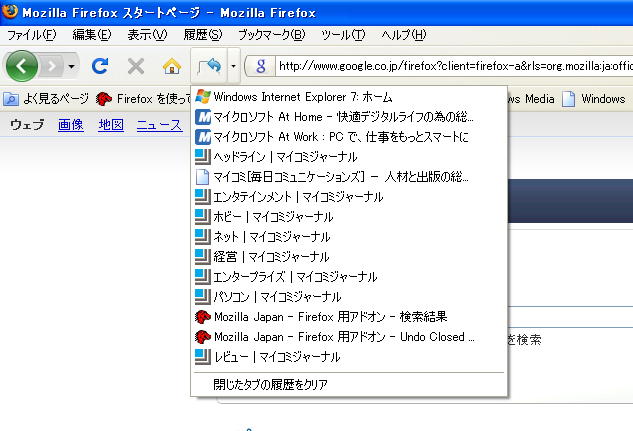Image resolution: width=633 pixels, height=431 pixels.
Task: Open the よく見るページ bookmark folder
Action: point(46,98)
